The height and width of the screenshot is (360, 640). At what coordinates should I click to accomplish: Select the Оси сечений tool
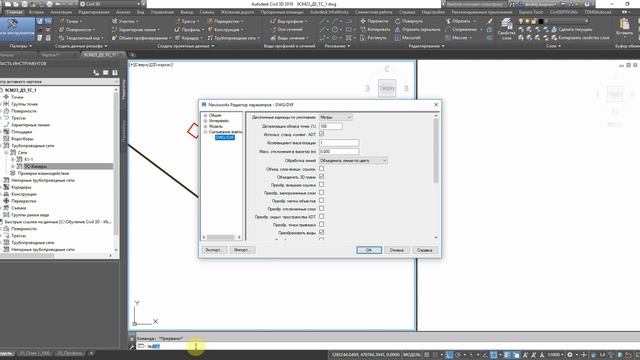click(x=287, y=30)
